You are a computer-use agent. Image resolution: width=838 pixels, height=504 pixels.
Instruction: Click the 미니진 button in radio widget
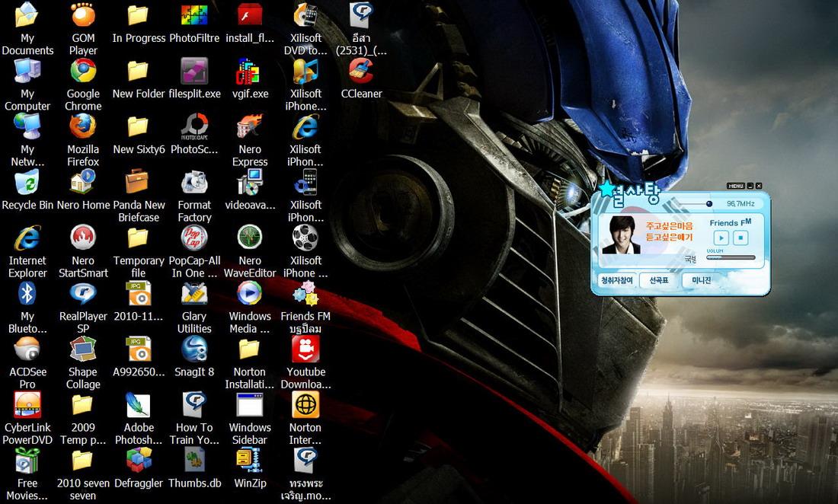[x=701, y=280]
